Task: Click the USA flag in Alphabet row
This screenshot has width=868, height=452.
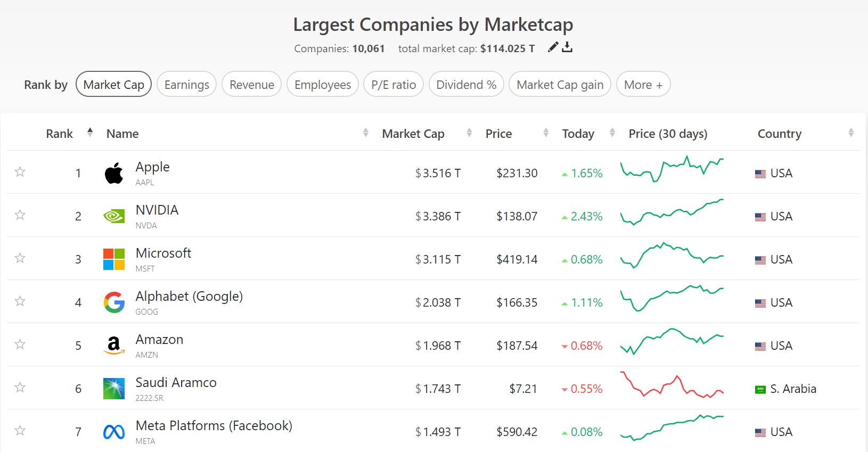Action: tap(760, 303)
